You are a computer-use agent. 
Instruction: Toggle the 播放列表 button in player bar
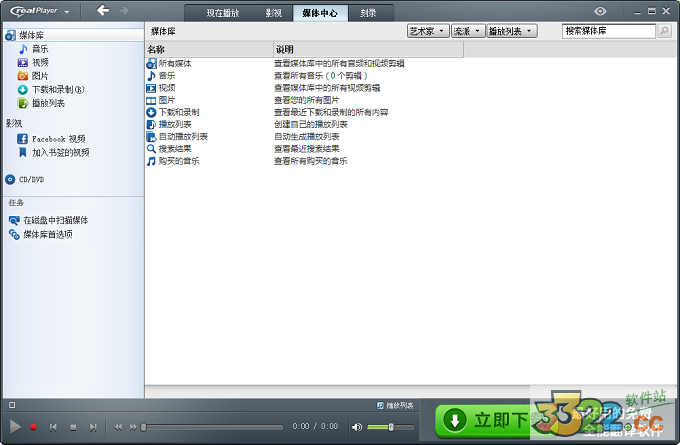point(395,406)
